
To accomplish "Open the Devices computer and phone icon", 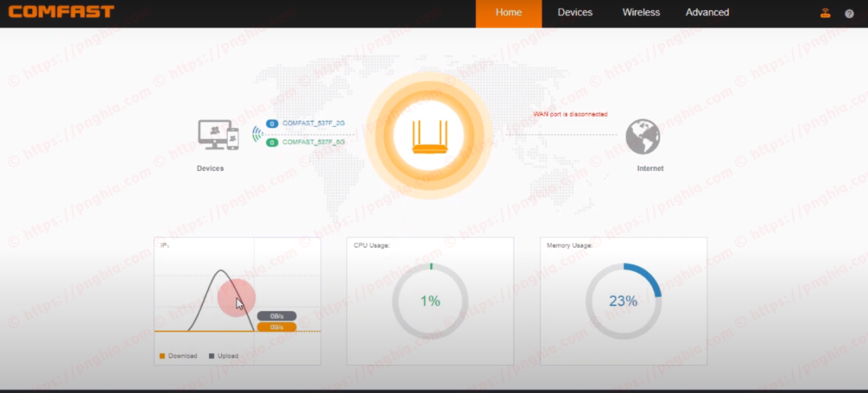I will (218, 135).
